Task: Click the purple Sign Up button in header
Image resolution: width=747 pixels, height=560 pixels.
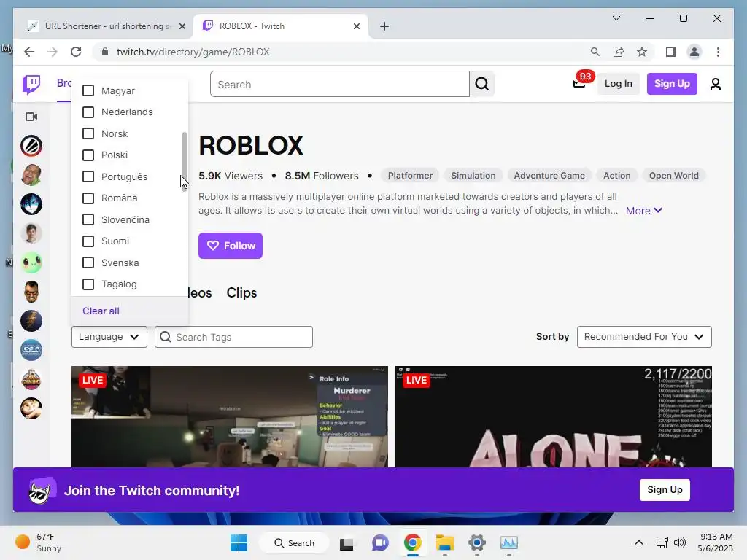Action: (672, 84)
